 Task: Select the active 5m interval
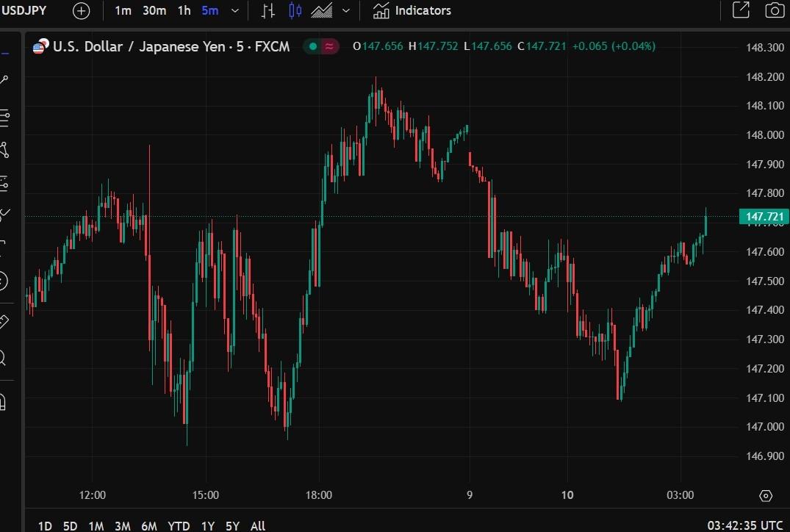pyautogui.click(x=209, y=10)
